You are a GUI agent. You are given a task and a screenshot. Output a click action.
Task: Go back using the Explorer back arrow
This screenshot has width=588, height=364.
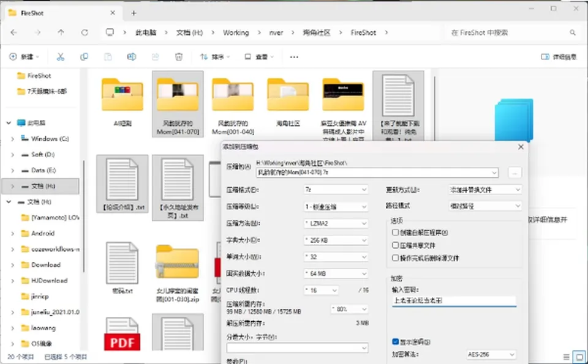click(14, 32)
